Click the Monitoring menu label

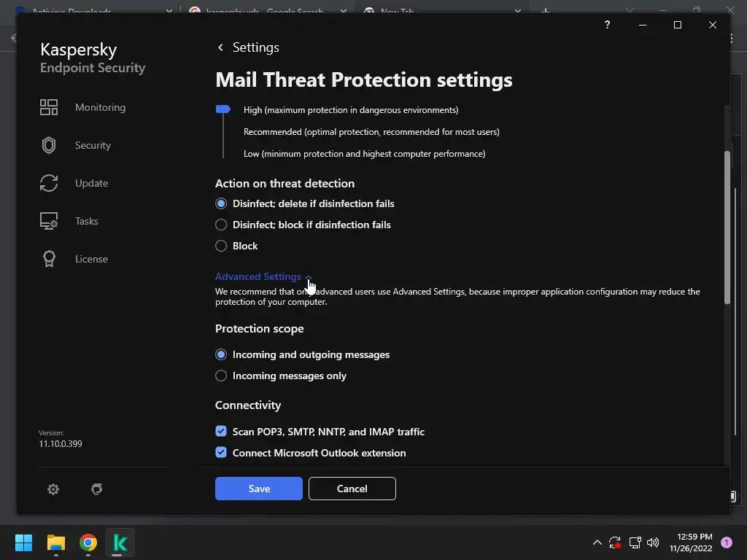click(100, 108)
